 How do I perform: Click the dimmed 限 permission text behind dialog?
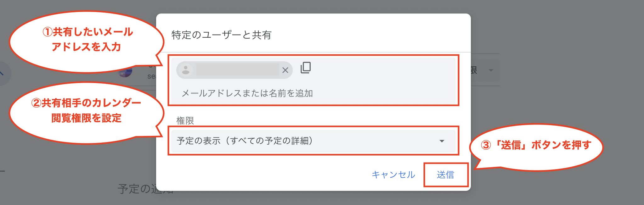tap(474, 70)
